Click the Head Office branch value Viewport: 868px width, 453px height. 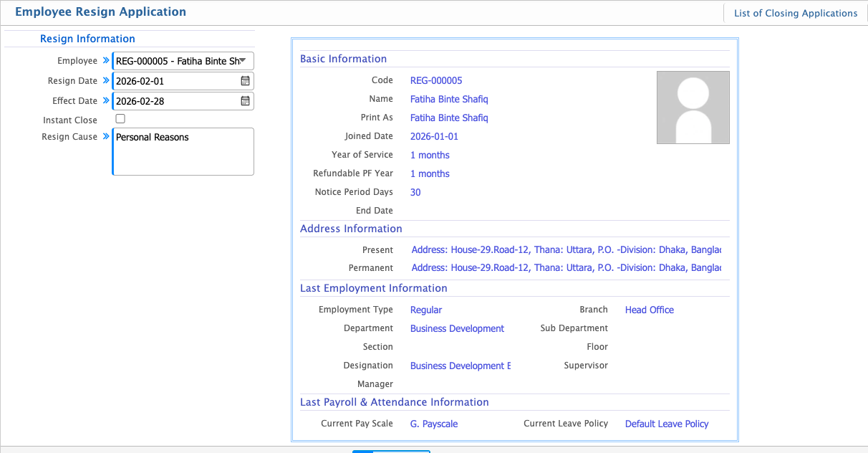649,310
